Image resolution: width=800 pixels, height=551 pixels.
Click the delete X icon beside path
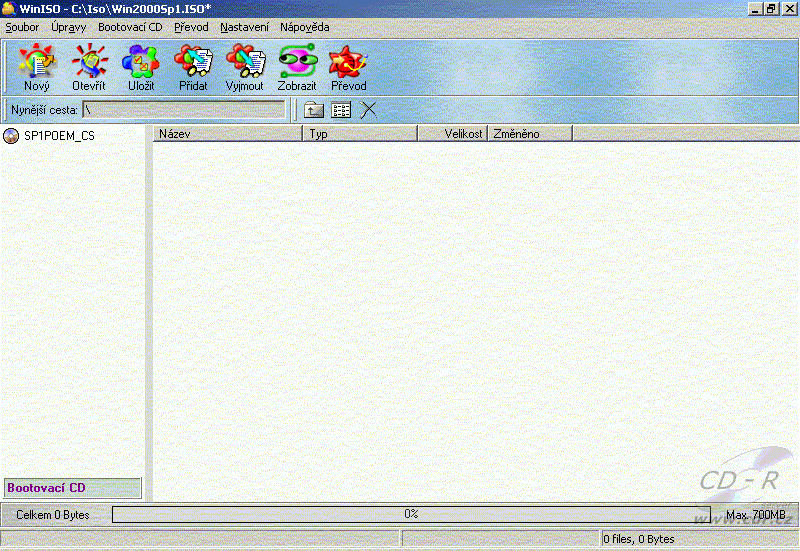point(368,110)
